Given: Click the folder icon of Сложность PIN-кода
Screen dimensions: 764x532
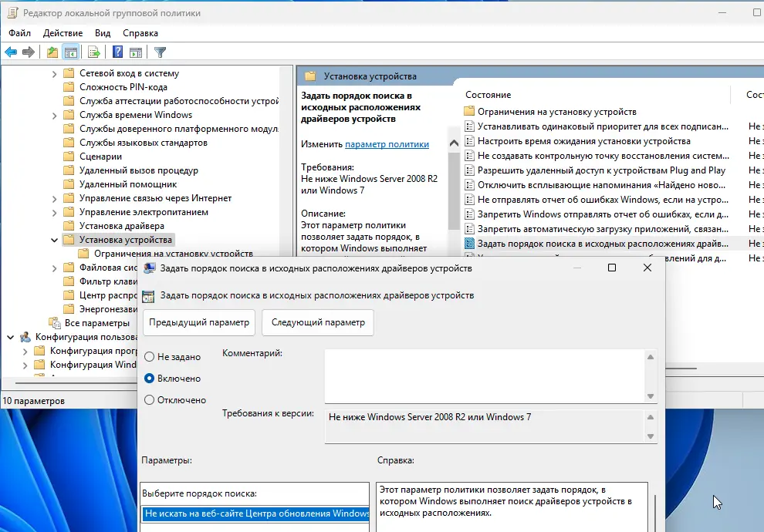Looking at the screenshot, I should tap(69, 87).
